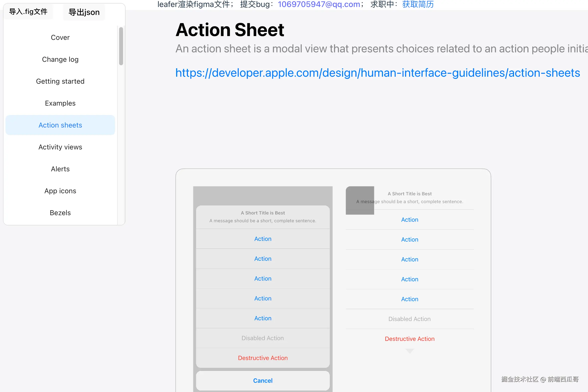
Task: Open the Alerts page
Action: click(x=60, y=169)
